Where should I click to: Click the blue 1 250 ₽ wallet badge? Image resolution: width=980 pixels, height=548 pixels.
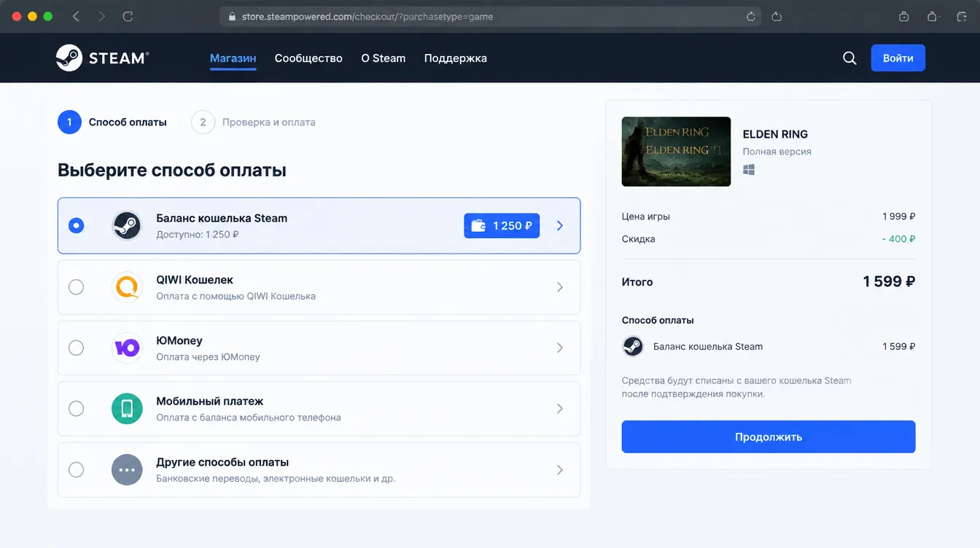(x=502, y=226)
